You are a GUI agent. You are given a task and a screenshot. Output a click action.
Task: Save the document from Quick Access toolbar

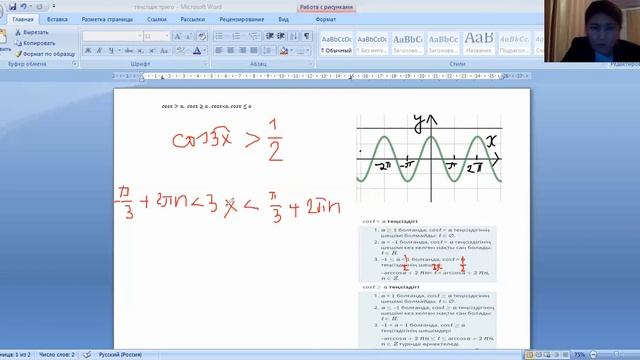[13, 7]
